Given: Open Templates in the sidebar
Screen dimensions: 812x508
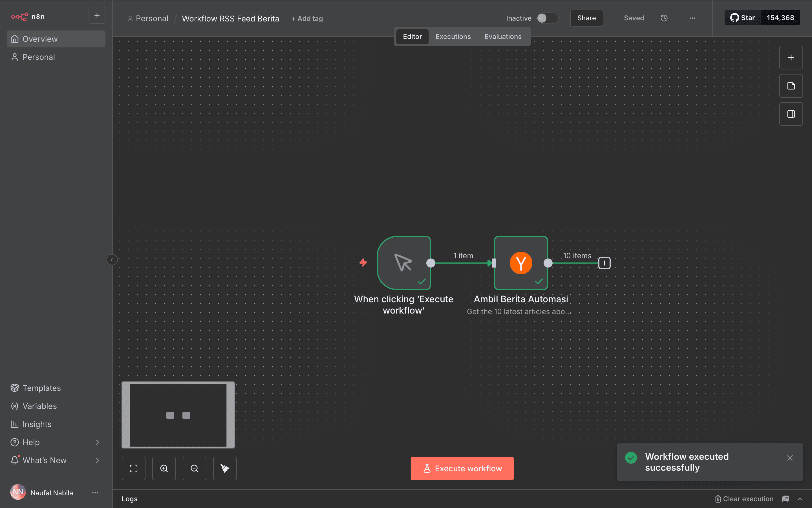Looking at the screenshot, I should [x=56, y=388].
